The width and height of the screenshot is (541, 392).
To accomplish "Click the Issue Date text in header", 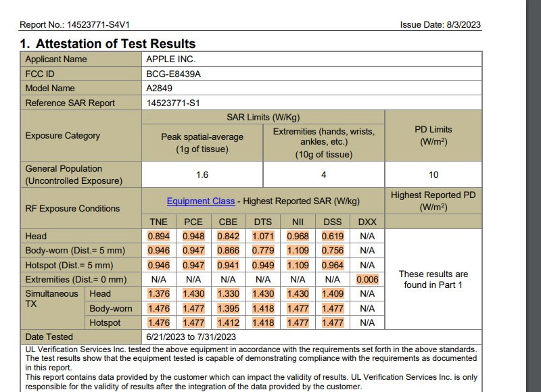I will coord(440,25).
